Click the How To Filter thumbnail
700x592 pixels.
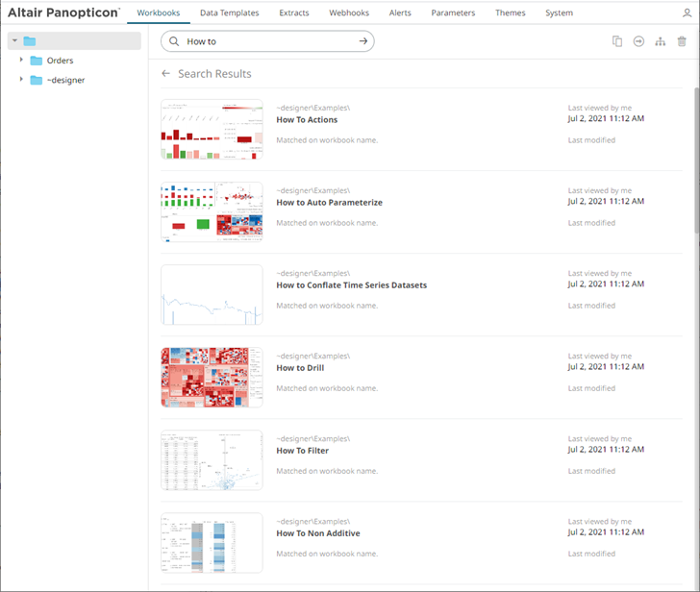[212, 460]
